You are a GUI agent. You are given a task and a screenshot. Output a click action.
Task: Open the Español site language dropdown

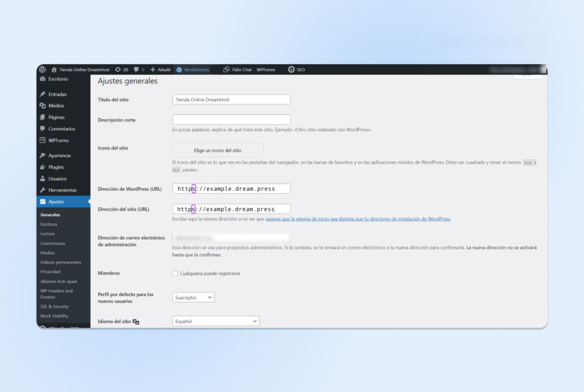(x=216, y=321)
